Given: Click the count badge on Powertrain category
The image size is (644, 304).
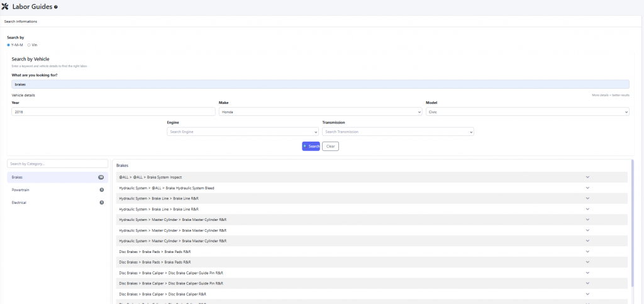Looking at the screenshot, I should (x=101, y=189).
